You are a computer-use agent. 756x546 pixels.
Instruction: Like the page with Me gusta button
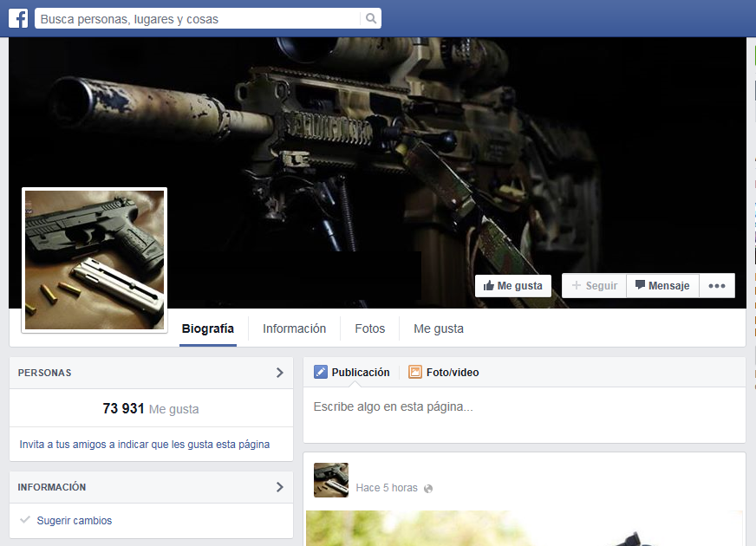point(513,286)
